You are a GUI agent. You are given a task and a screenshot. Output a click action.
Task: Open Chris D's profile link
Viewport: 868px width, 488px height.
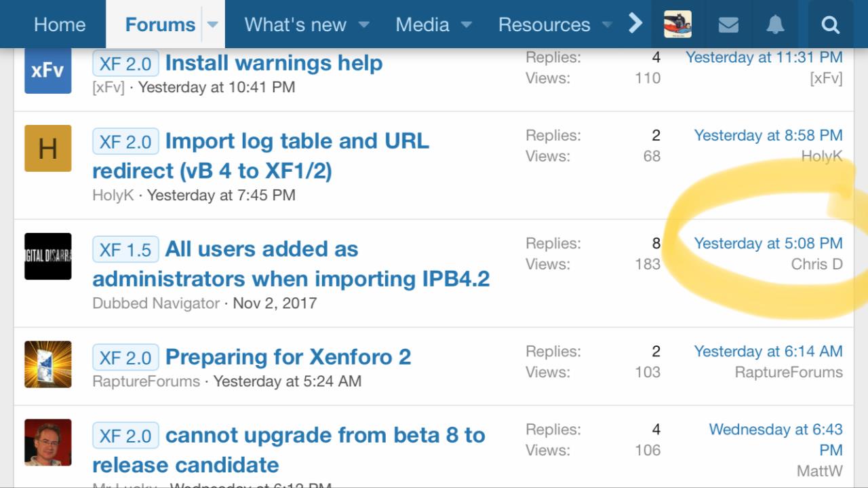point(816,264)
